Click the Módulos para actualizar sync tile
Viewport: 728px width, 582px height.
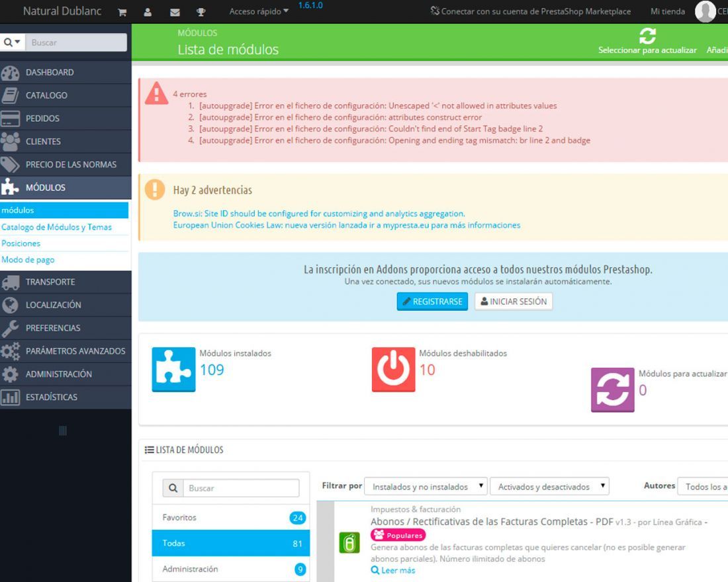point(612,390)
